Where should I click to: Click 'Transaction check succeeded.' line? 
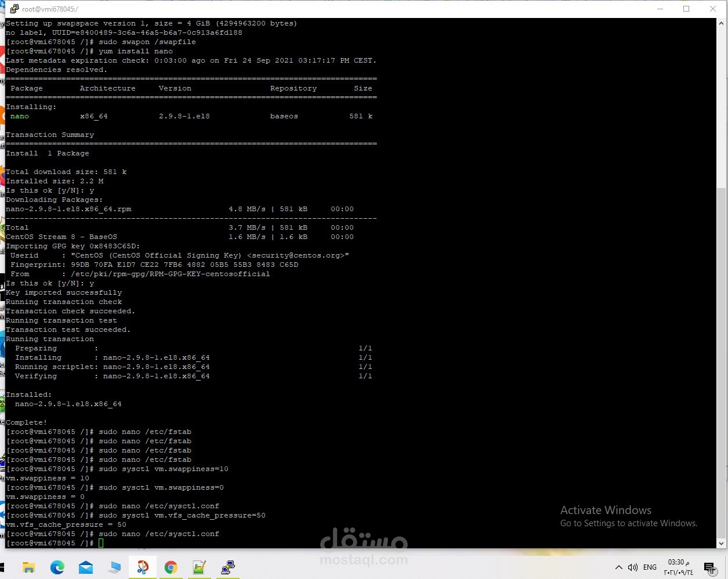pyautogui.click(x=71, y=311)
